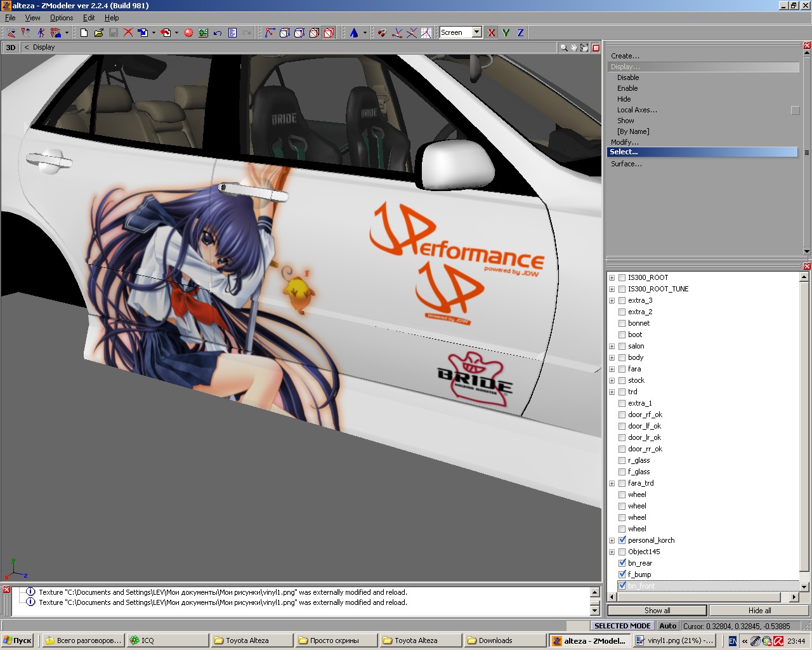Open the File menu
Viewport: 812px width, 650px height.
point(10,18)
